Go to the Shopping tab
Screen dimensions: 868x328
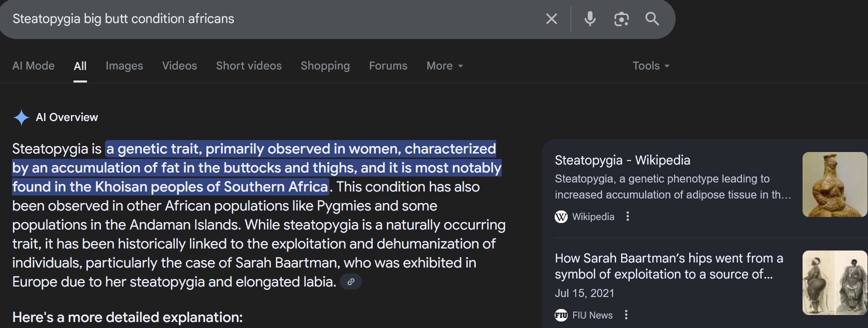325,66
